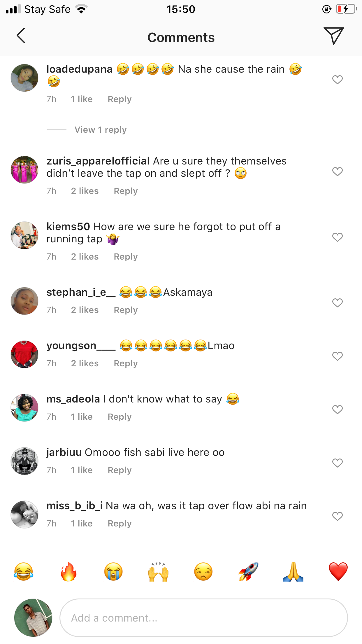The height and width of the screenshot is (644, 362).
Task: Toggle like on jarbiuu's comment
Action: [337, 463]
